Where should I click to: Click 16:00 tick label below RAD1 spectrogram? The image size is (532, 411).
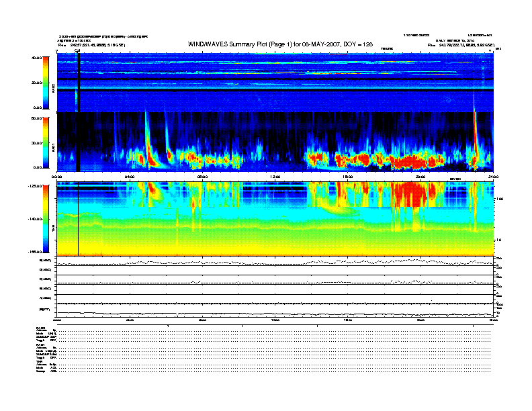pos(348,177)
